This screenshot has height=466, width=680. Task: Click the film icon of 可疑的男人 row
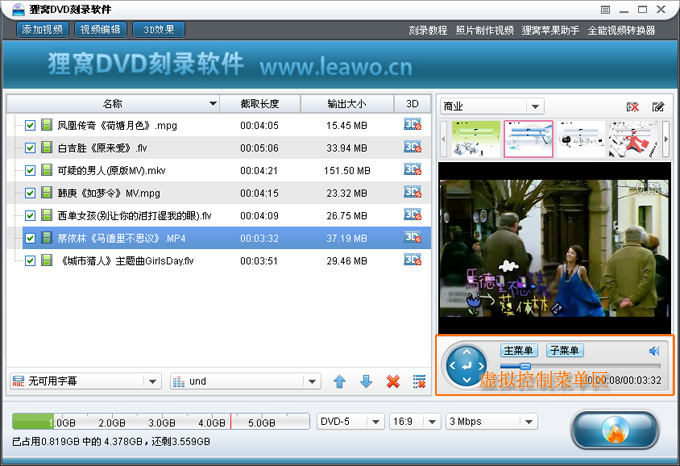point(47,170)
